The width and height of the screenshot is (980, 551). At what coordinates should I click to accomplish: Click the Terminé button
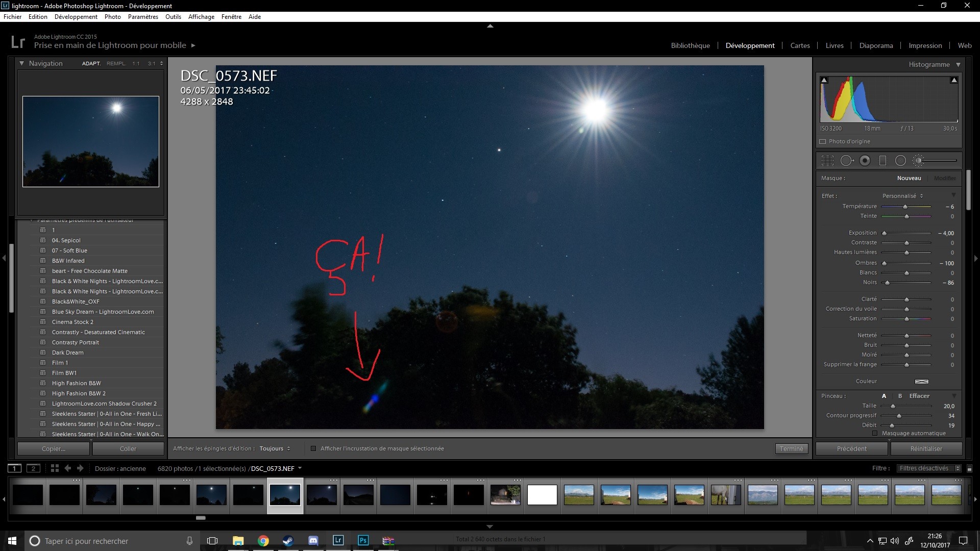click(791, 449)
